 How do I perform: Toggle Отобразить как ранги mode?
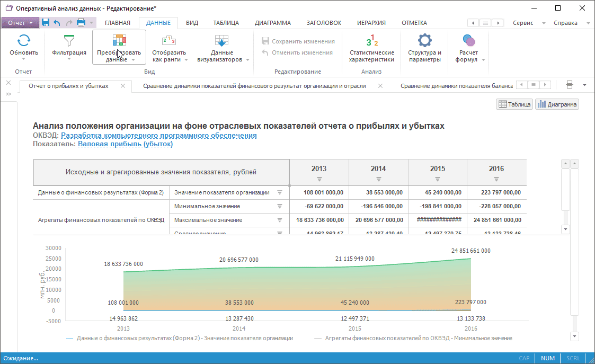coord(169,41)
